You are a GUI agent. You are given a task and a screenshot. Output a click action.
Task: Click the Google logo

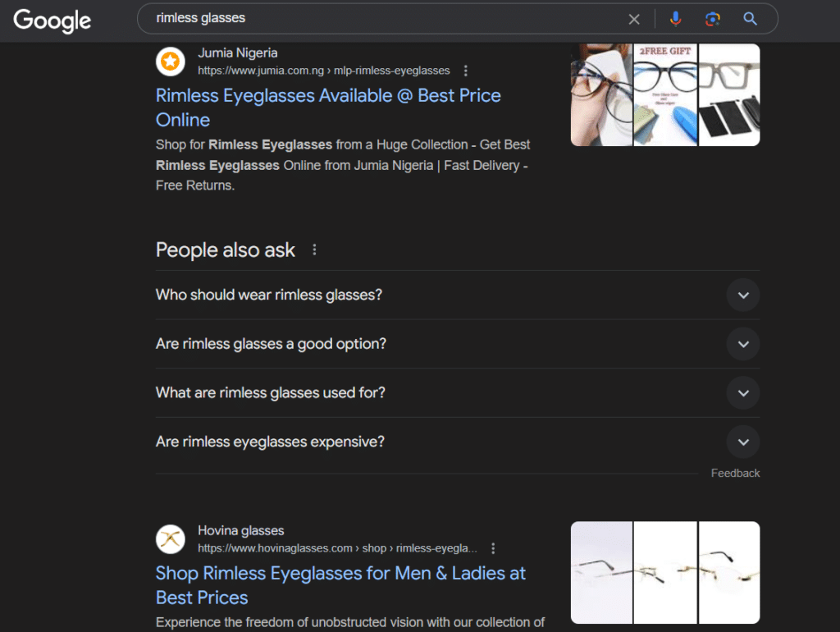click(52, 21)
